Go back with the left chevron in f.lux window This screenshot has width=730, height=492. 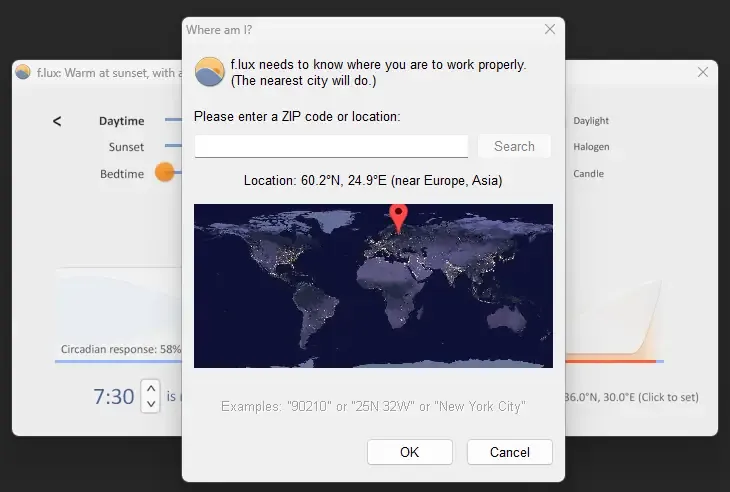(x=57, y=121)
